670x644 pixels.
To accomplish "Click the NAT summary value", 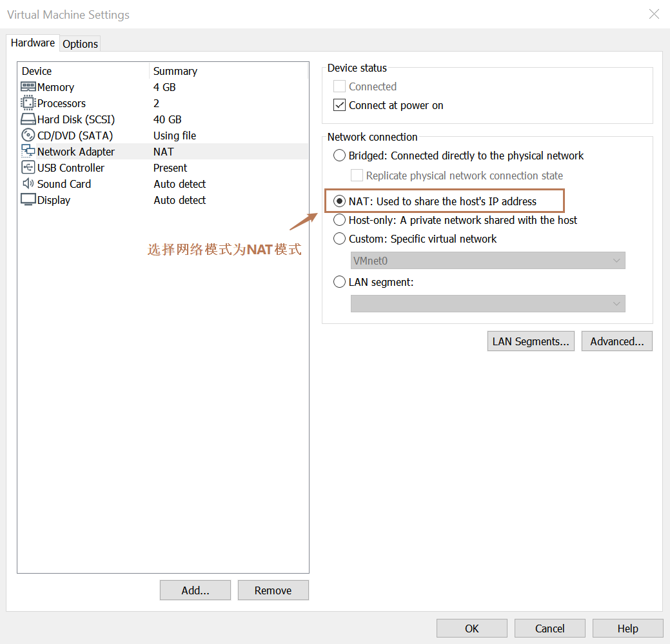I will 164,152.
